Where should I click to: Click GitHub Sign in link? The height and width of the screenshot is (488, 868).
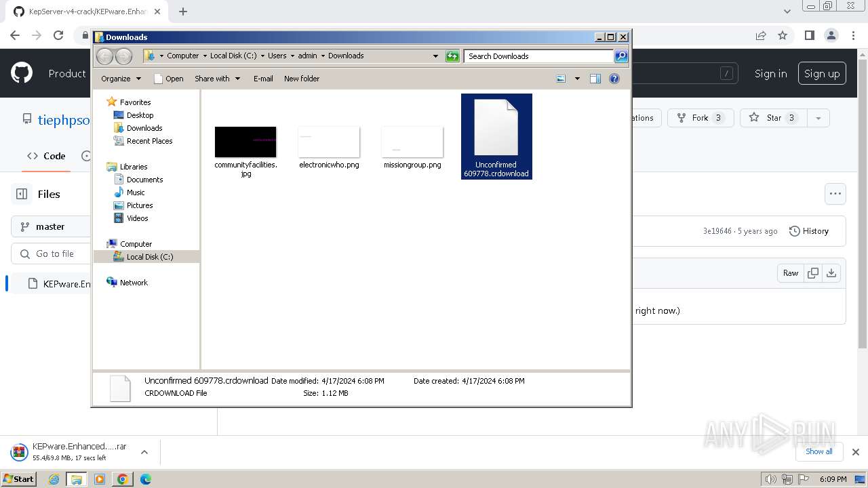coord(771,73)
